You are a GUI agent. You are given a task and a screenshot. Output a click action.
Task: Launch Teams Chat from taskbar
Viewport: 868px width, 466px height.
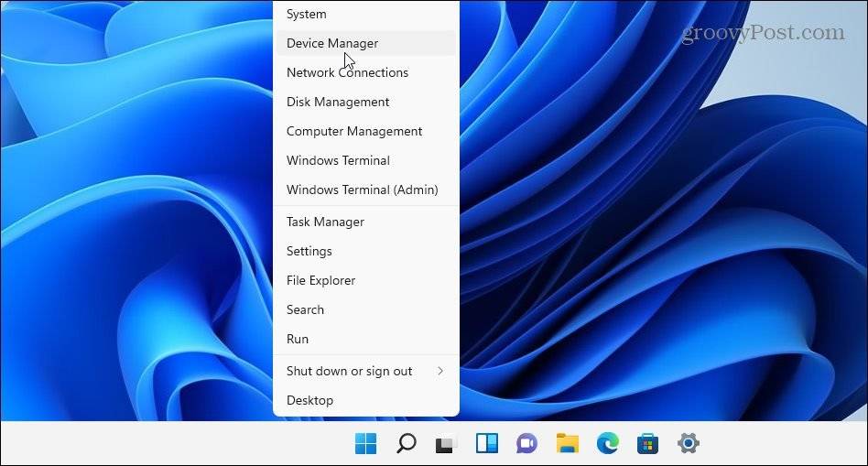pos(526,443)
